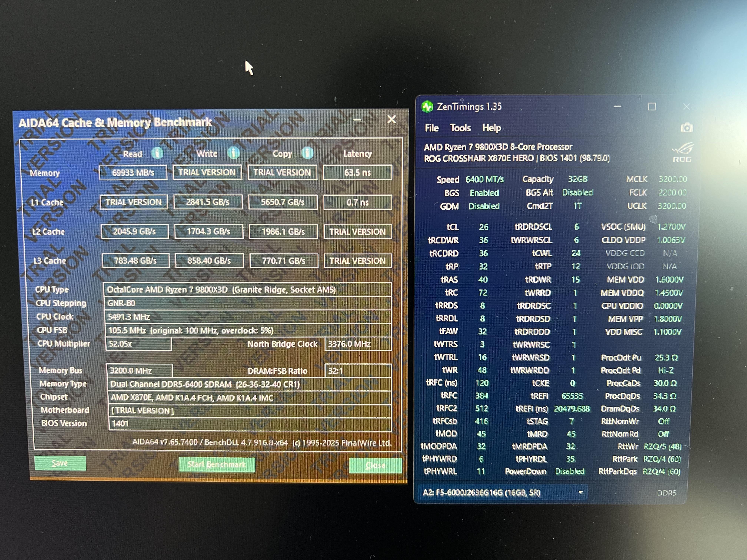
Task: Click the Memory Bus field 3200.0 MHz
Action: [x=140, y=371]
